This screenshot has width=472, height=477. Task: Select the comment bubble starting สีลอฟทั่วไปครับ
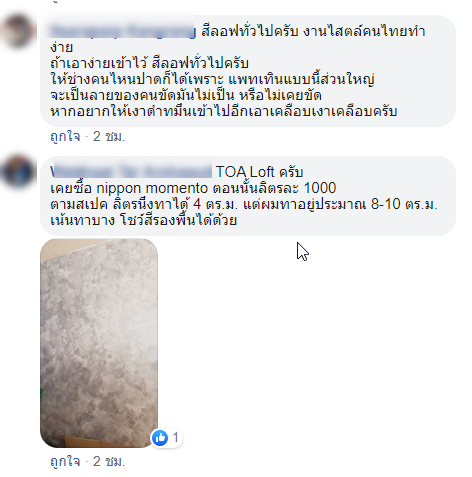tap(248, 71)
